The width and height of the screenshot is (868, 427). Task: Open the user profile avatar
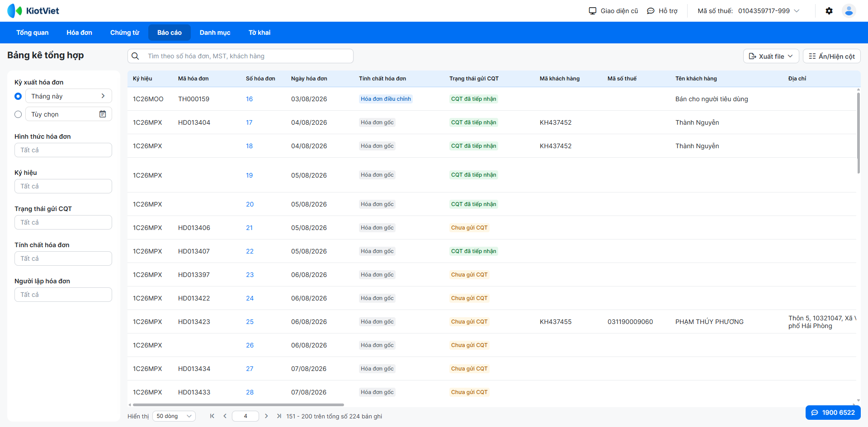(849, 11)
